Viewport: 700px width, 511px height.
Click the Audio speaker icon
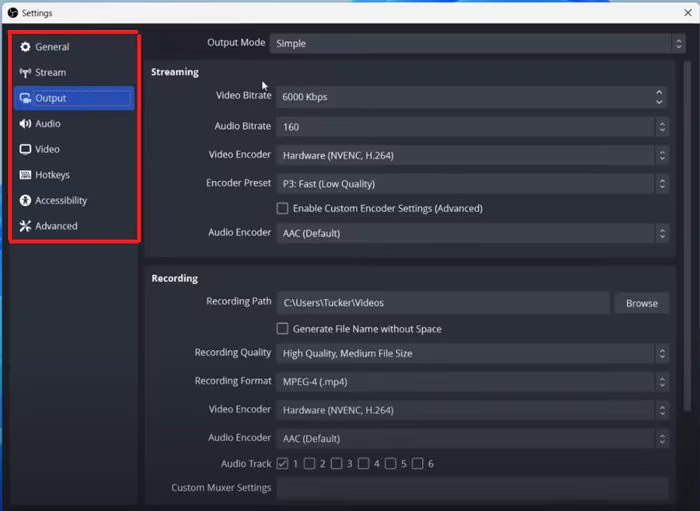tap(26, 124)
